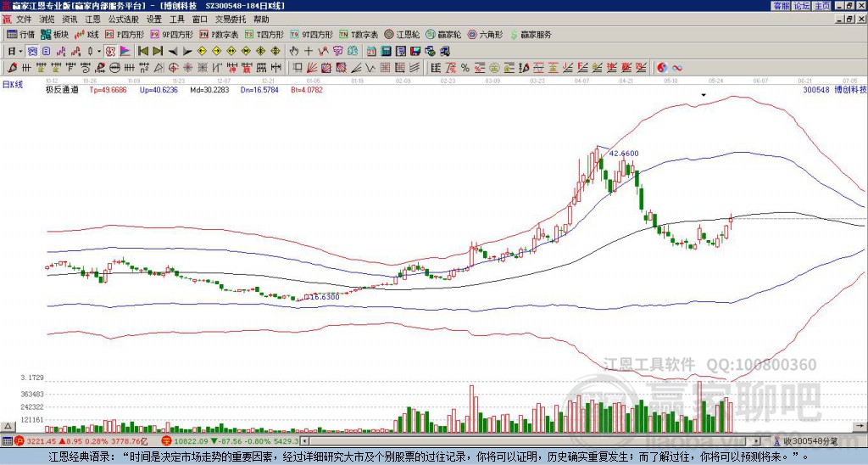Select the red pencil drawing tool

click(x=12, y=68)
